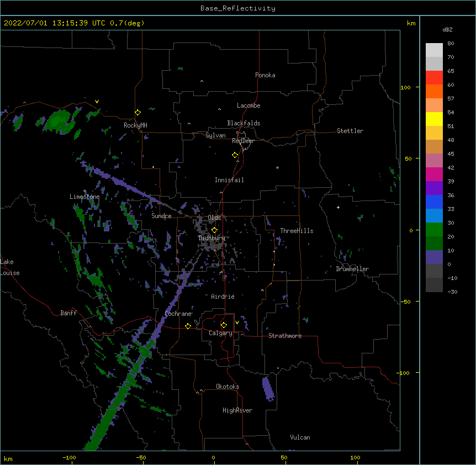This screenshot has width=476, height=465.
Task: Click the 100 tick on the right axis
Action: click(405, 87)
